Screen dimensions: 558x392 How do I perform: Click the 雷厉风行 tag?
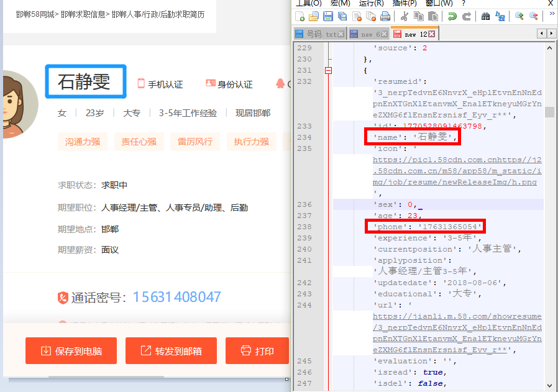pos(195,142)
